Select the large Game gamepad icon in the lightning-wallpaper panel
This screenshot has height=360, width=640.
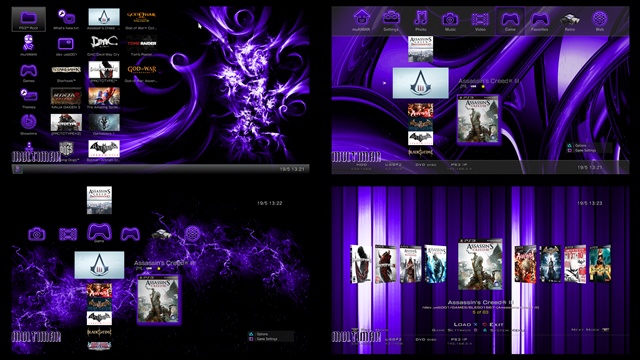[99, 231]
